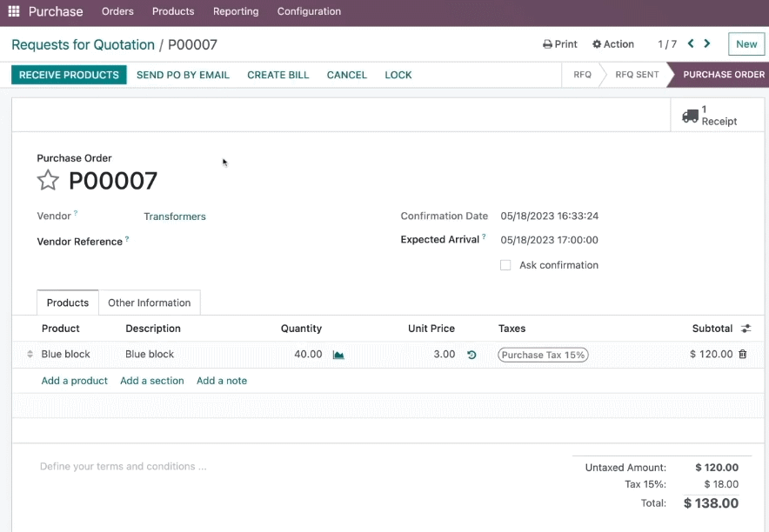This screenshot has width=769, height=532.
Task: Click the Print printer icon
Action: point(547,44)
